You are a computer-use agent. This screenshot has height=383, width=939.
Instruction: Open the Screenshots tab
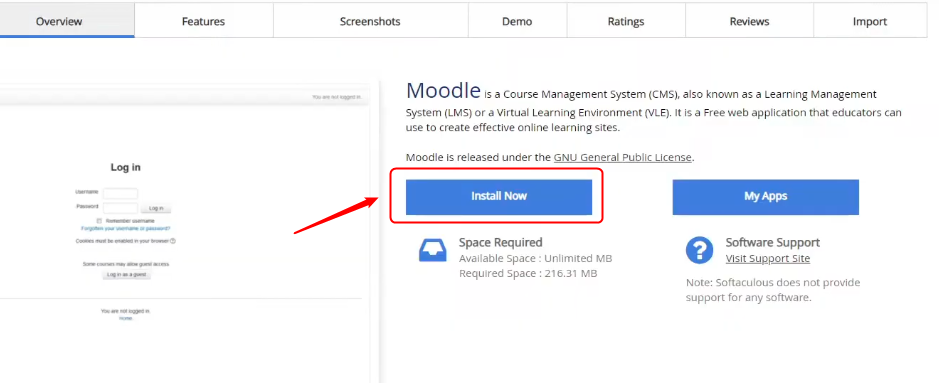[x=371, y=21]
